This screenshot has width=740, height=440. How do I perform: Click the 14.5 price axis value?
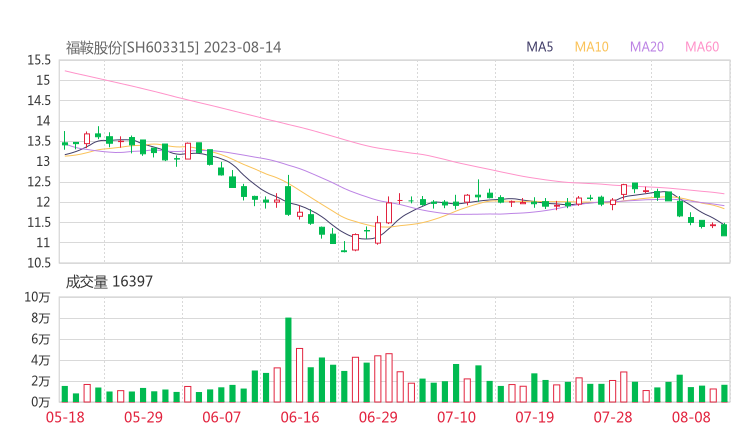click(39, 101)
